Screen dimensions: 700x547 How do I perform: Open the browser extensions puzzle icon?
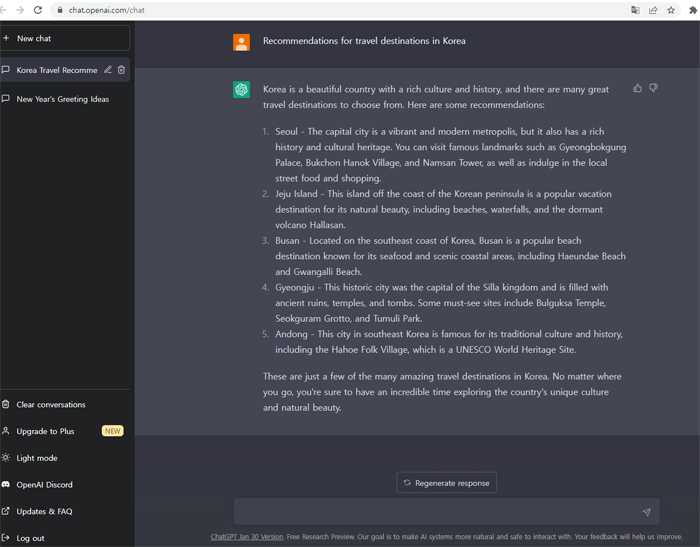point(693,10)
